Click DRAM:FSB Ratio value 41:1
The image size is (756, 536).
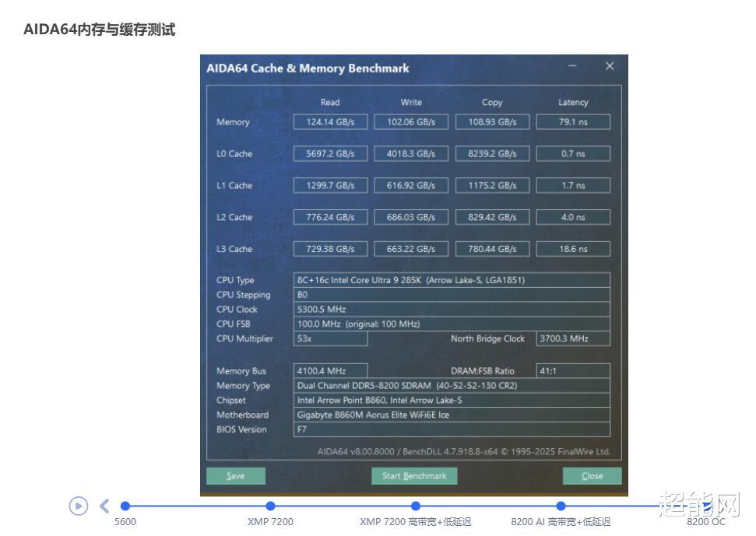click(x=573, y=371)
